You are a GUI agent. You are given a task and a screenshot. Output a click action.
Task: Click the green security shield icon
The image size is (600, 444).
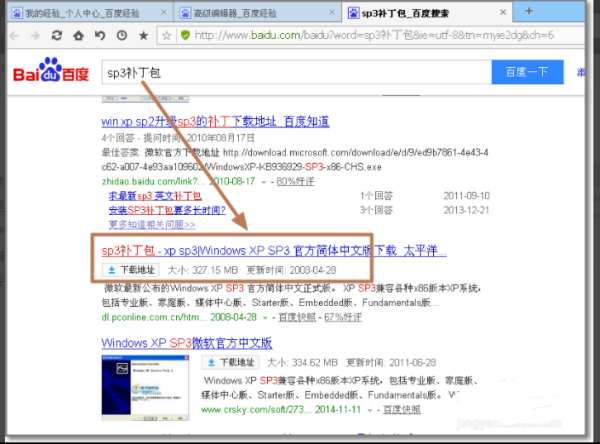tap(186, 36)
